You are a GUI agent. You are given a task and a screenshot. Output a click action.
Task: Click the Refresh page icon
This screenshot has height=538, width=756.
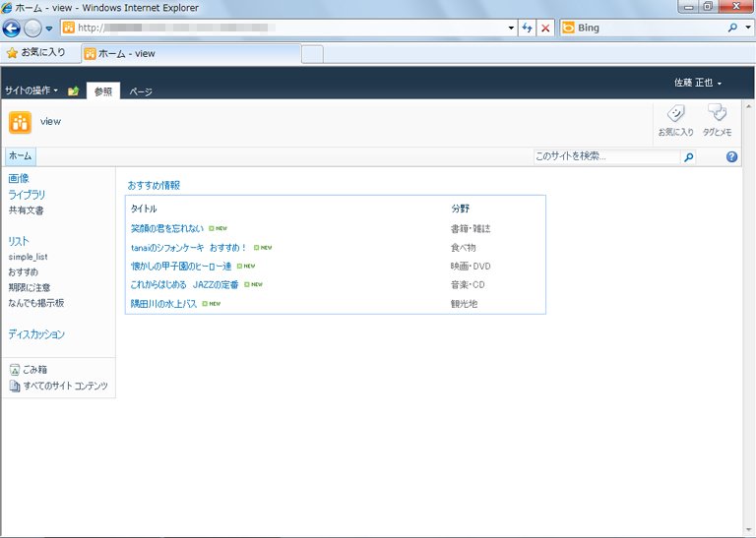point(527,28)
